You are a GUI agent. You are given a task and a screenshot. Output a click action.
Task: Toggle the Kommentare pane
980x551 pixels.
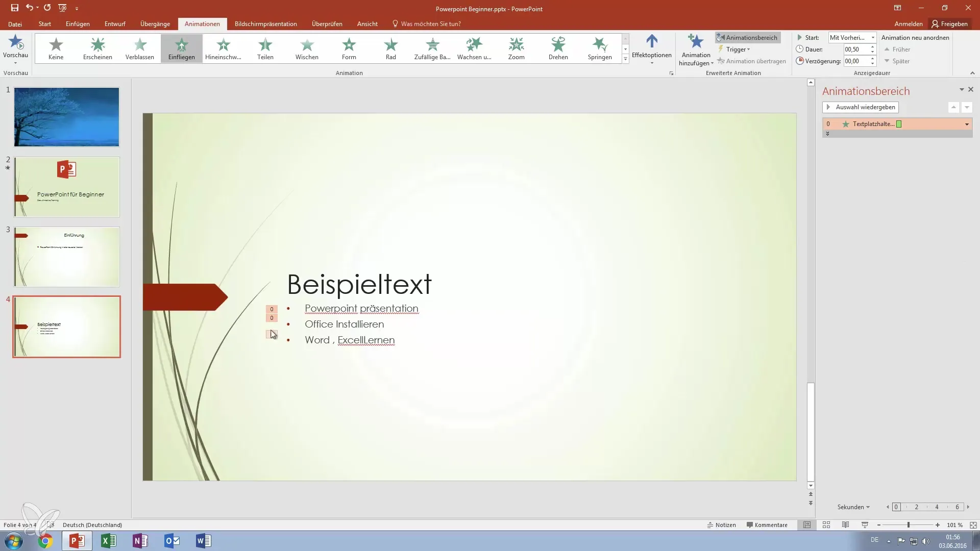point(767,525)
